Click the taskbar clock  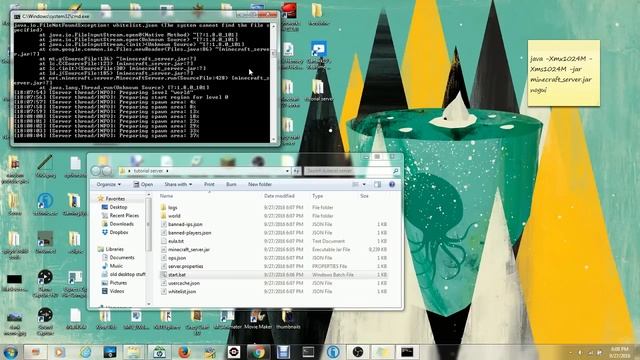[620, 352]
